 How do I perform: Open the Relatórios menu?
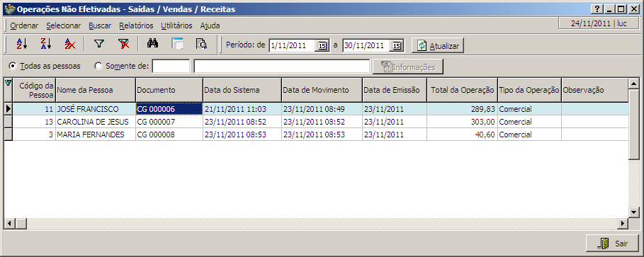pyautogui.click(x=136, y=25)
